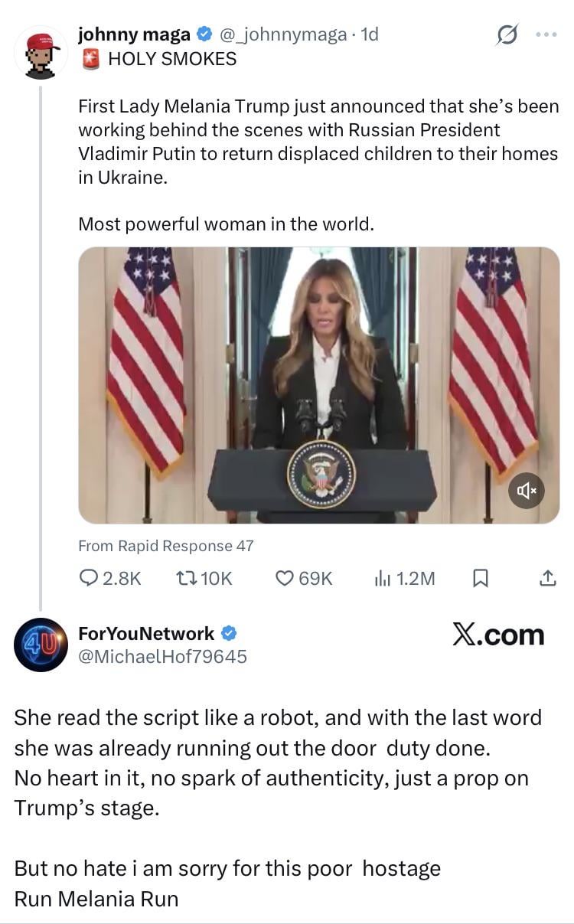Viewport: 574px width, 924px height.
Task: Open the @MichaelHof79645 handle
Action: [x=162, y=656]
